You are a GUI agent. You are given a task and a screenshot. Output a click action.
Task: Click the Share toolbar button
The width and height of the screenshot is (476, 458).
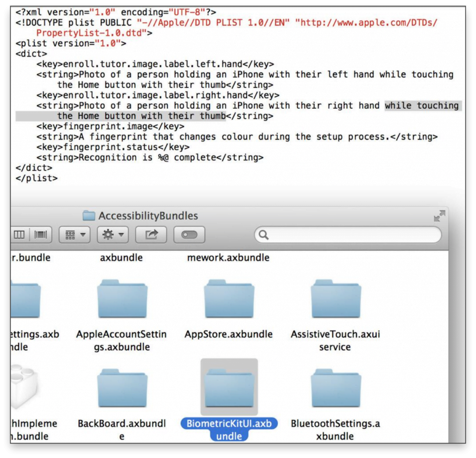151,235
